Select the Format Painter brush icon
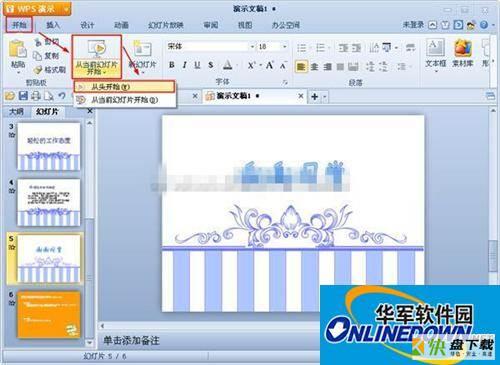 pyautogui.click(x=38, y=70)
